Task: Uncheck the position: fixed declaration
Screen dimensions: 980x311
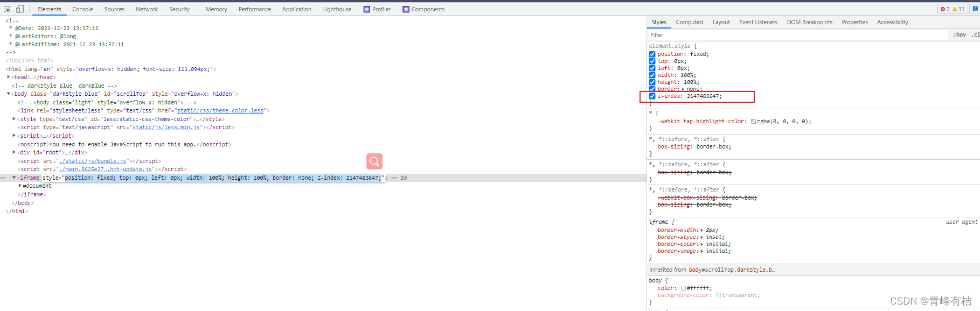Action: (x=652, y=54)
